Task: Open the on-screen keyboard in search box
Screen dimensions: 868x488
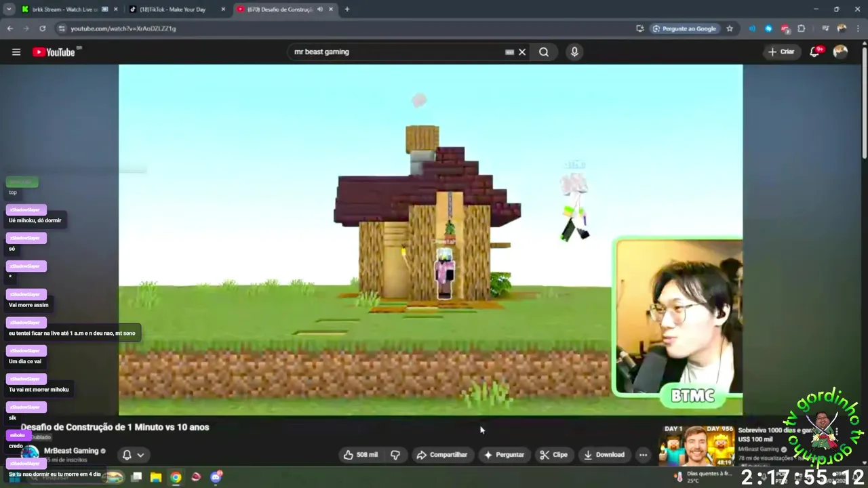Action: click(509, 52)
